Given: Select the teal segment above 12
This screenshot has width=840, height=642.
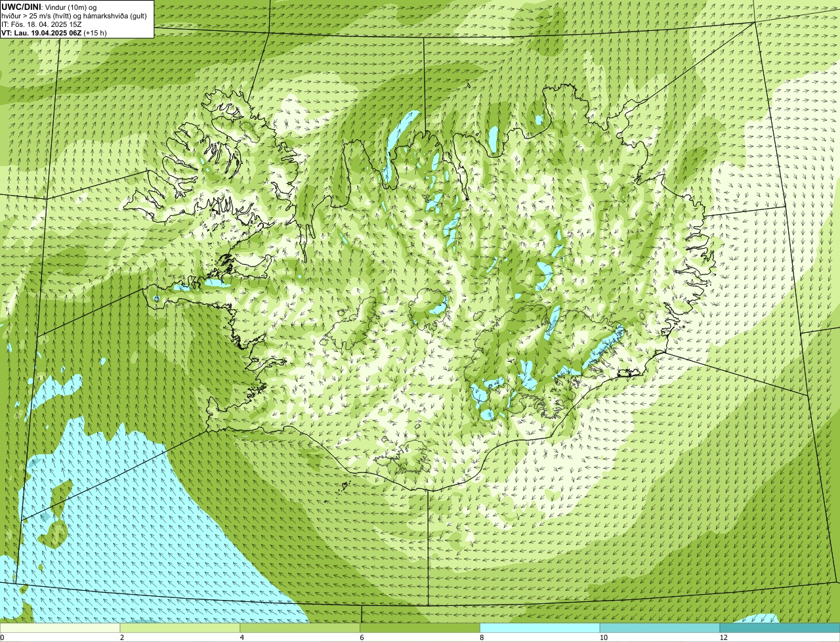Looking at the screenshot, I should click(x=780, y=628).
